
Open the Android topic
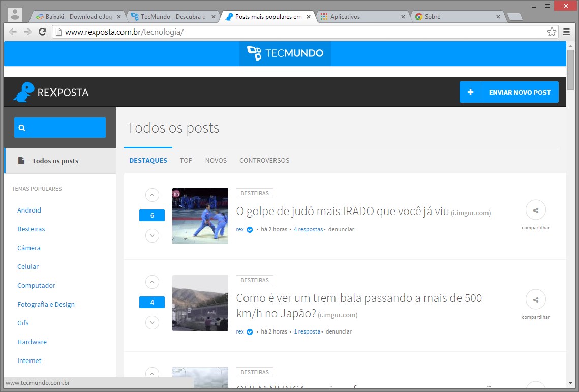tap(29, 210)
